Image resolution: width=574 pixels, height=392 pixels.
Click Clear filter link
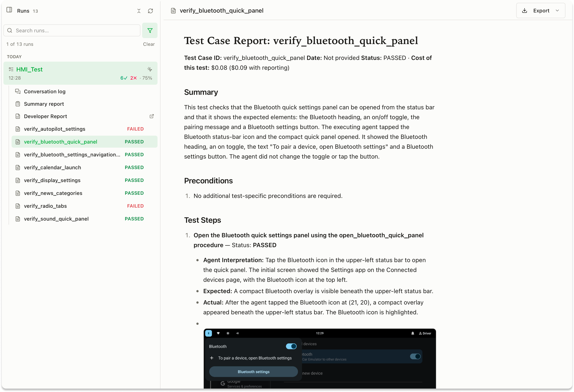coord(149,44)
